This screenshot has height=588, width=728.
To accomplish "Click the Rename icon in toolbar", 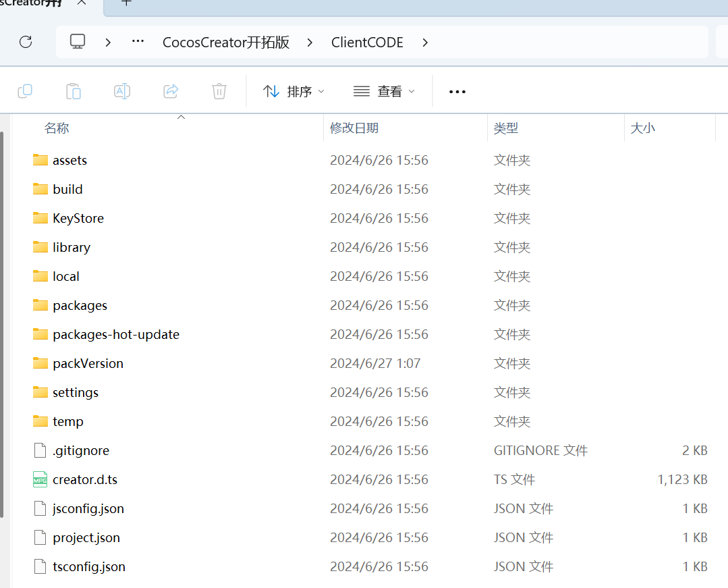I will click(122, 91).
